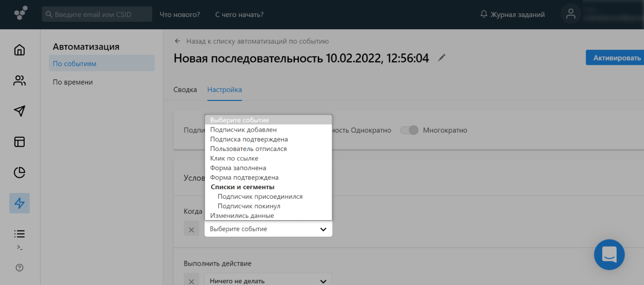Switch to the Сводка tab

(185, 89)
